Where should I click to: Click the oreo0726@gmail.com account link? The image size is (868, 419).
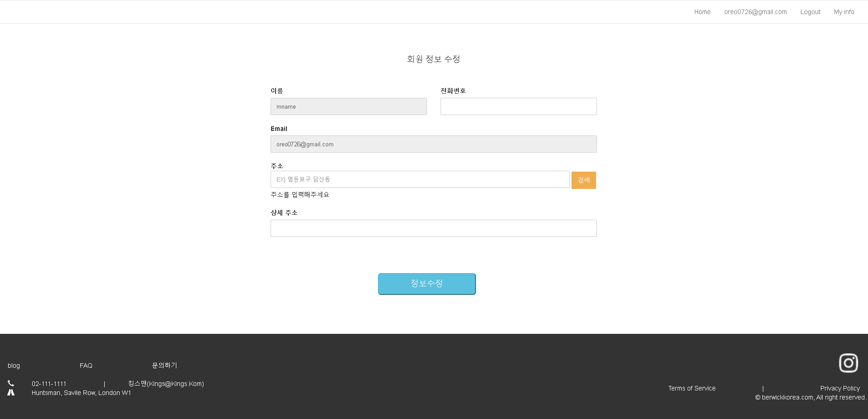tap(755, 11)
